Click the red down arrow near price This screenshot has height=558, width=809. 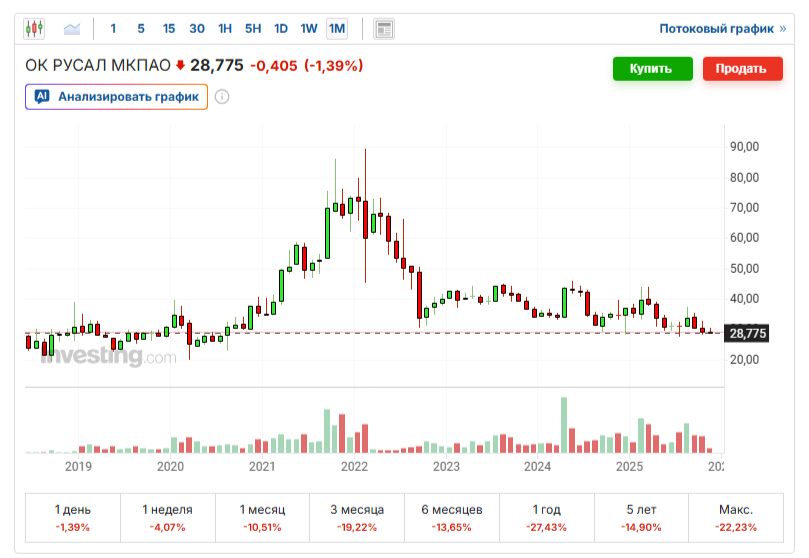coord(180,65)
